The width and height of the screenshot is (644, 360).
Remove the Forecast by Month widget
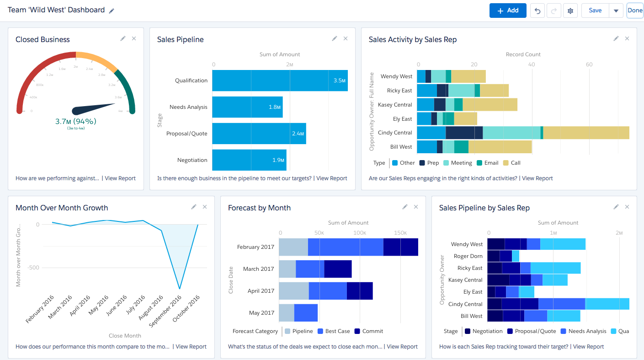(x=416, y=207)
